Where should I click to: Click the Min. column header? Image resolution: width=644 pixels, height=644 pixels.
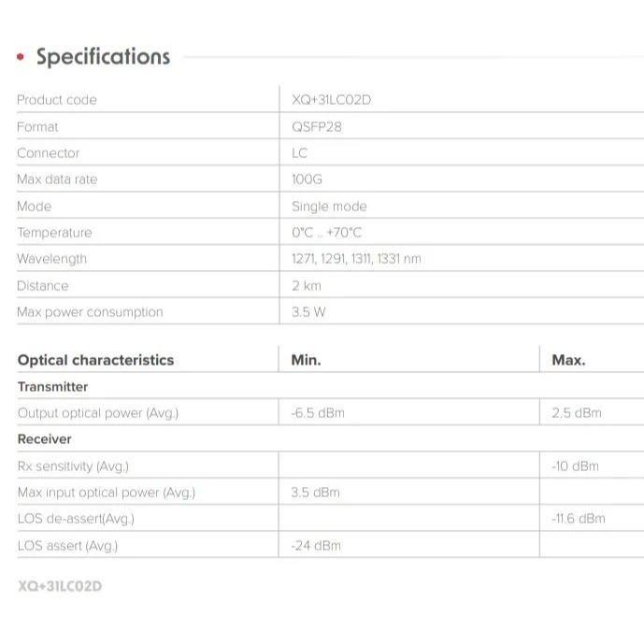306,360
